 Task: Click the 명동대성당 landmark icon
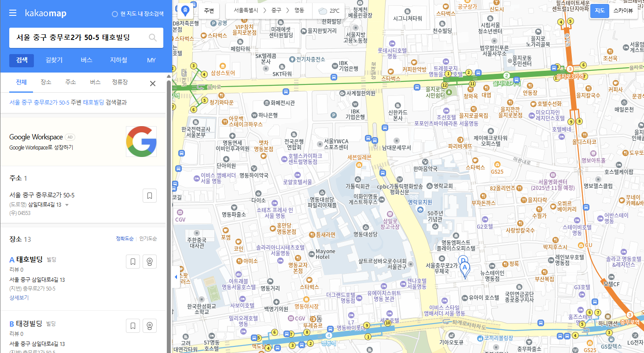click(x=365, y=227)
